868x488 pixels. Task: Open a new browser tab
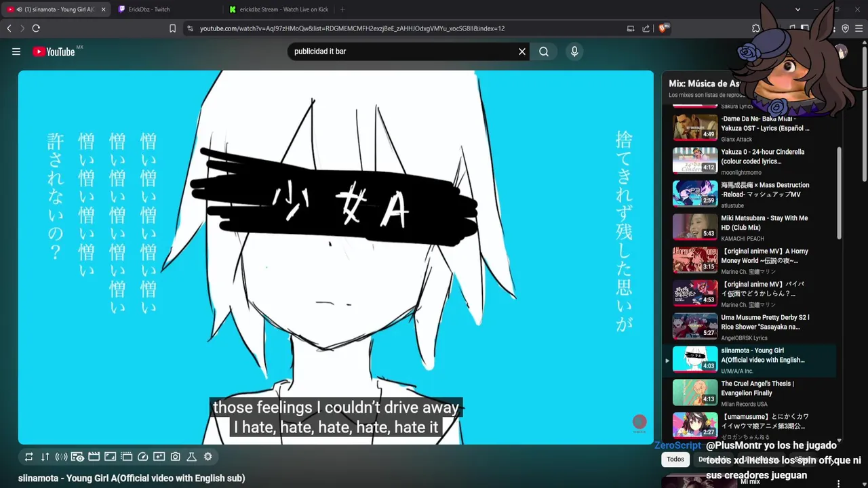point(342,9)
